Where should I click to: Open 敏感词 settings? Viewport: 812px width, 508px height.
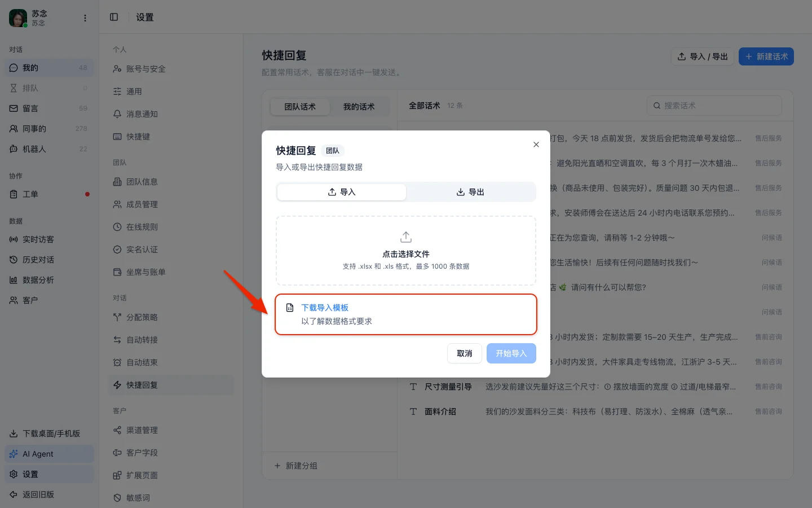[x=171, y=498]
